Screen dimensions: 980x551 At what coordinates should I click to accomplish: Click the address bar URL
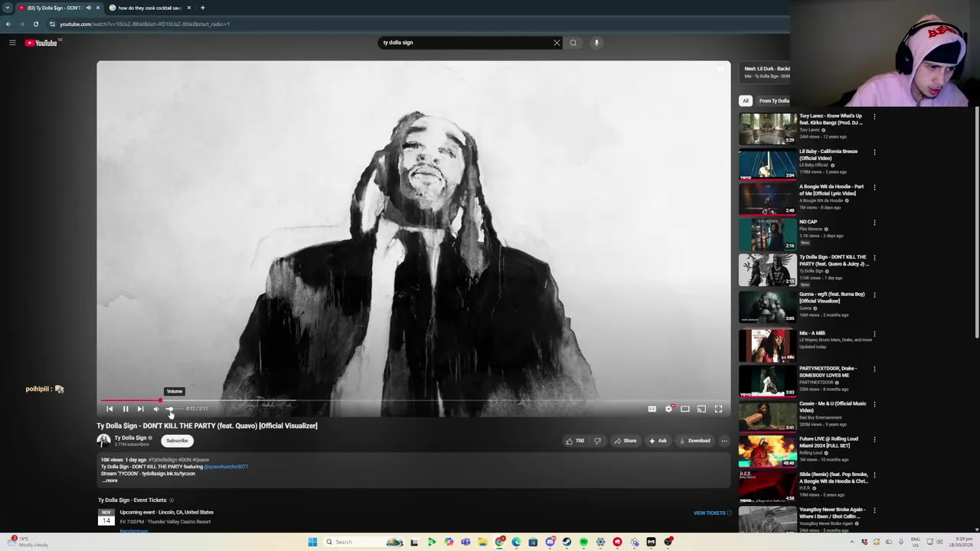(x=145, y=24)
